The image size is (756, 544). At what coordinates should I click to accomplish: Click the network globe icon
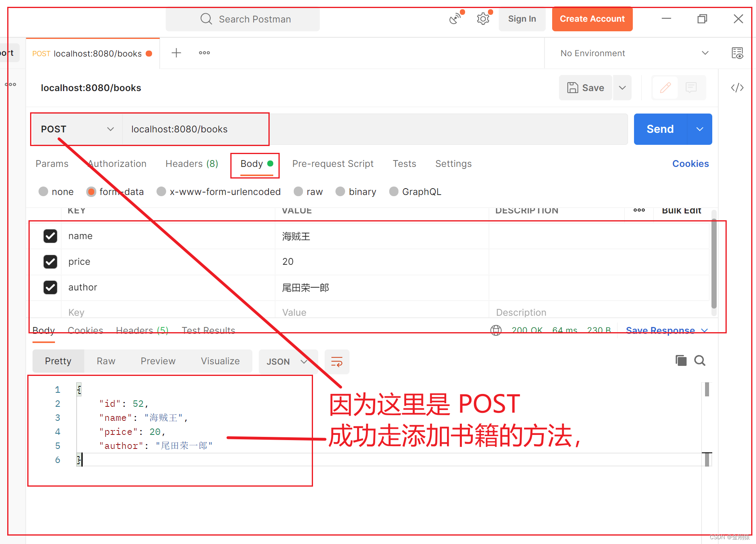tap(496, 330)
